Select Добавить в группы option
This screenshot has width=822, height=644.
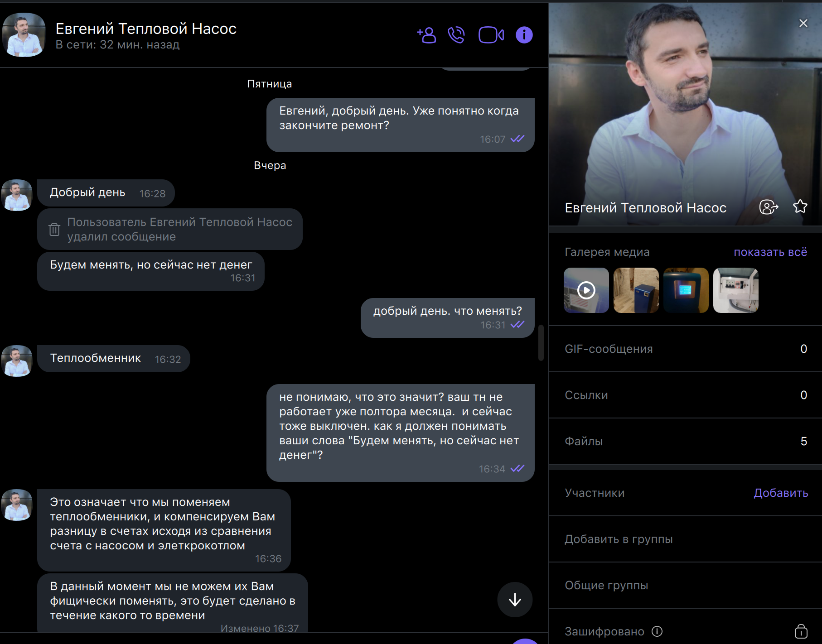(x=686, y=539)
